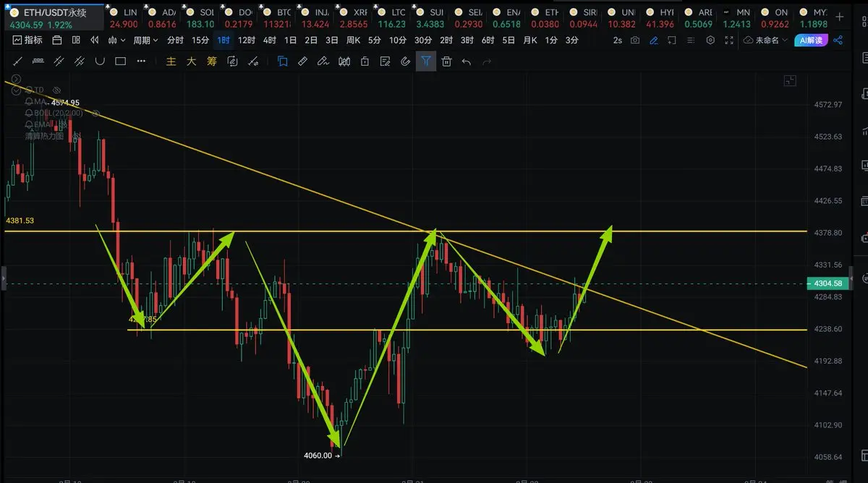Toggle the highlighted filter funnel icon
868x483 pixels.
click(426, 61)
